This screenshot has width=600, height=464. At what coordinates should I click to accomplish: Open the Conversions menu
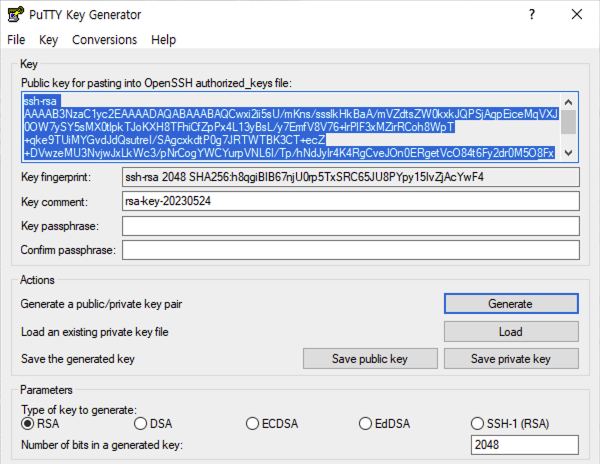104,40
